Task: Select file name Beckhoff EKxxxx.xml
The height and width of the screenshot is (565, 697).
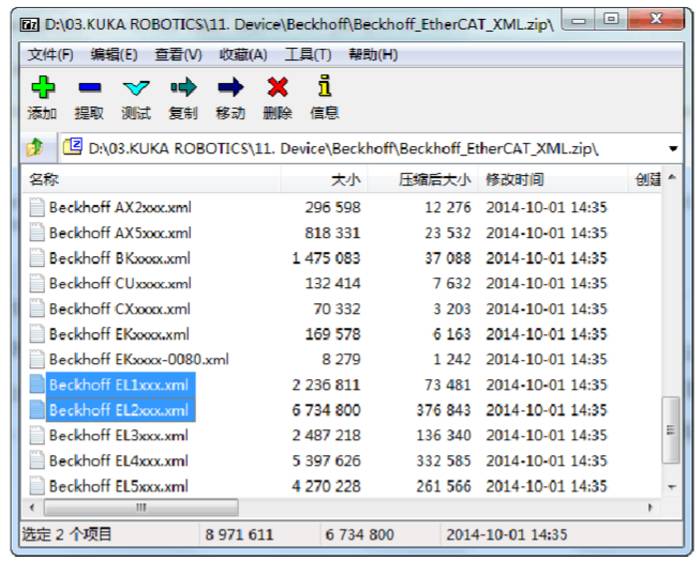Action: pos(119,334)
